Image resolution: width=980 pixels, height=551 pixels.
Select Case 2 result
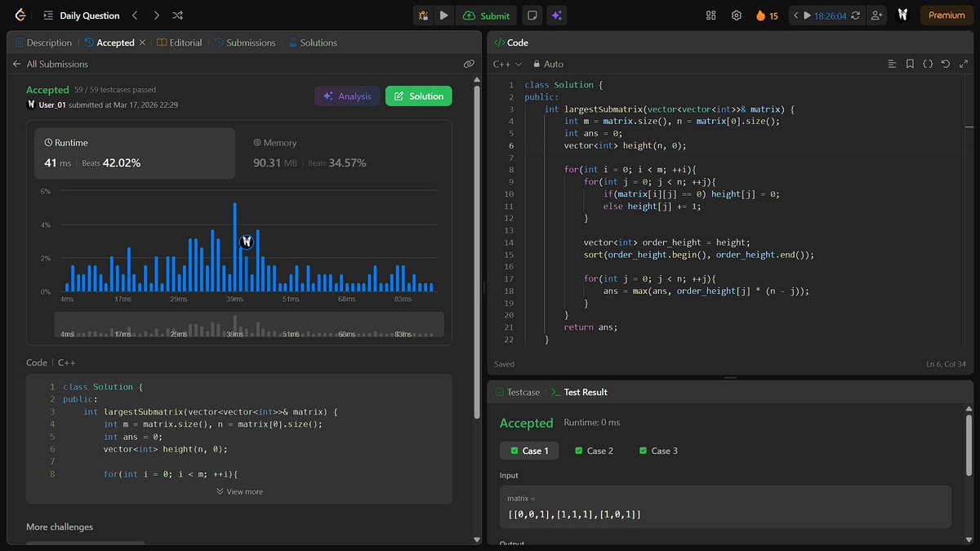[594, 451]
